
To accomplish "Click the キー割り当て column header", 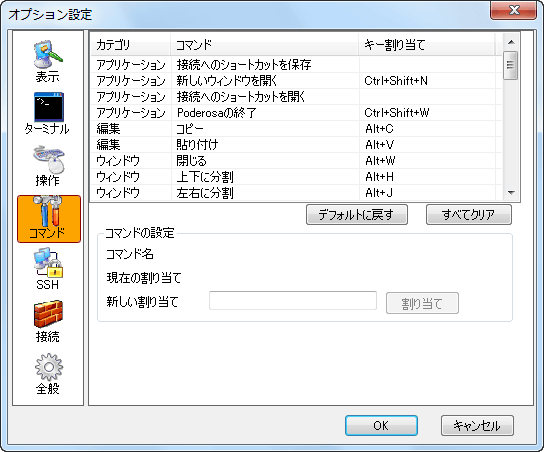I will [x=427, y=44].
